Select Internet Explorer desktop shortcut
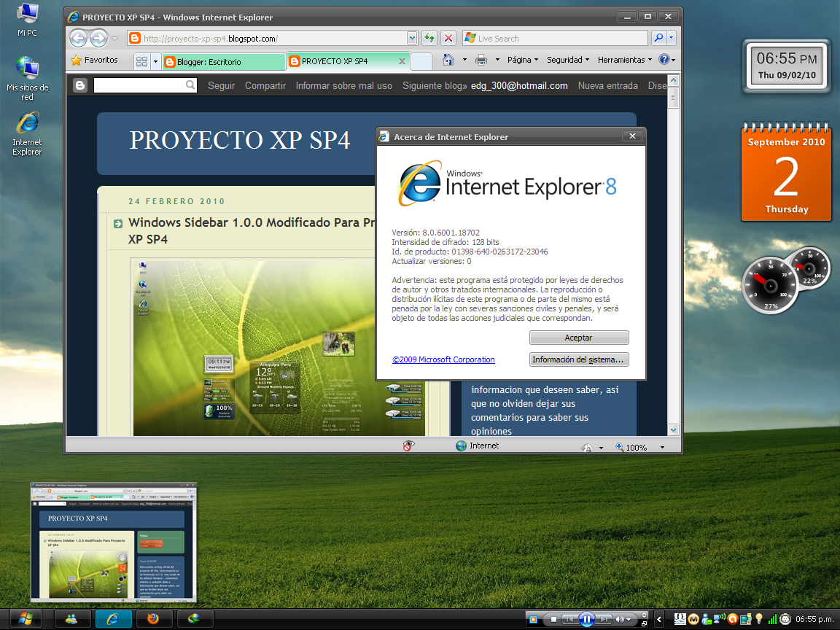 [27, 134]
